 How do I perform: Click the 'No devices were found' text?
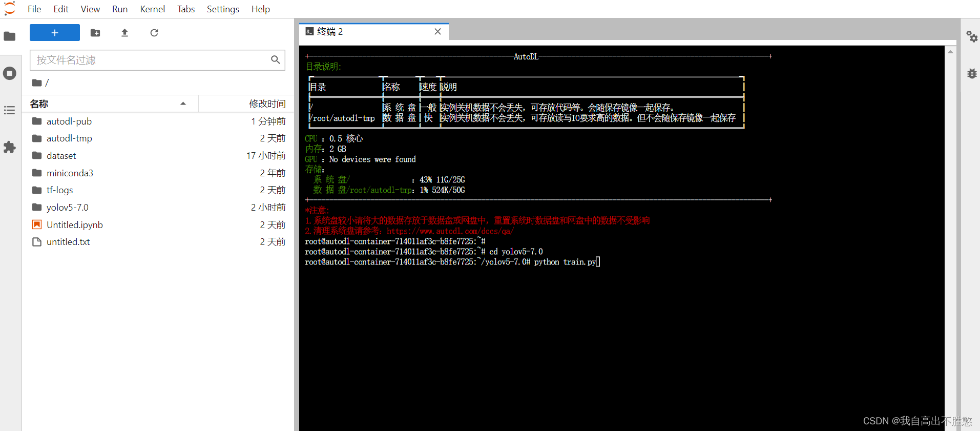pyautogui.click(x=372, y=159)
